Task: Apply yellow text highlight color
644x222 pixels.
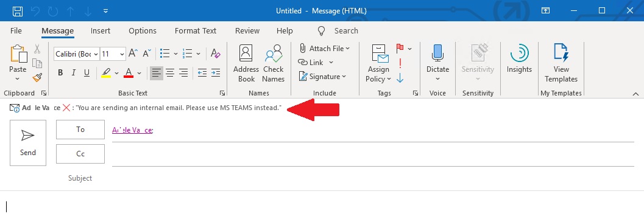Action: (106, 73)
